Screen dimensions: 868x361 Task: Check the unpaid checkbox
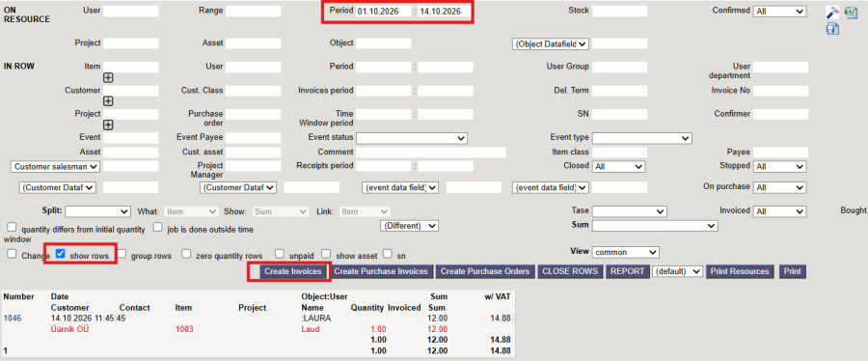click(280, 254)
